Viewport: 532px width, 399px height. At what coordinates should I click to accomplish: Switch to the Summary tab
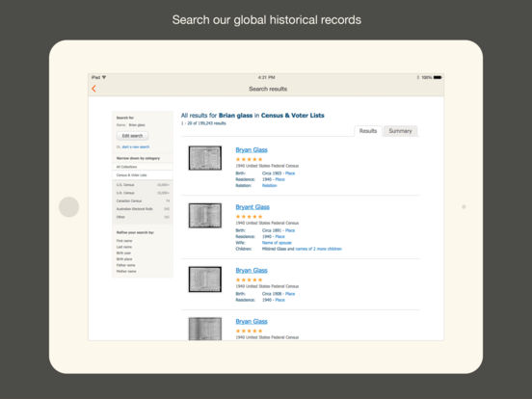[400, 131]
